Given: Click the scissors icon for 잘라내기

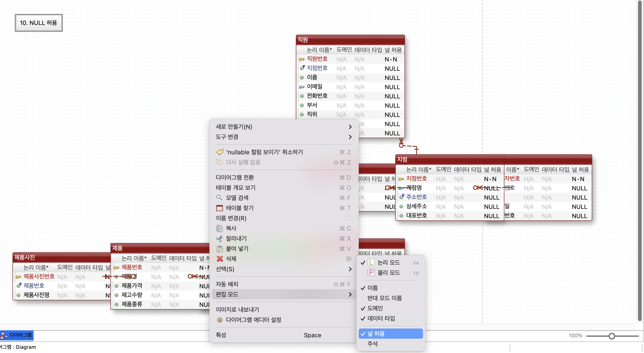Looking at the screenshot, I should pyautogui.click(x=219, y=238).
